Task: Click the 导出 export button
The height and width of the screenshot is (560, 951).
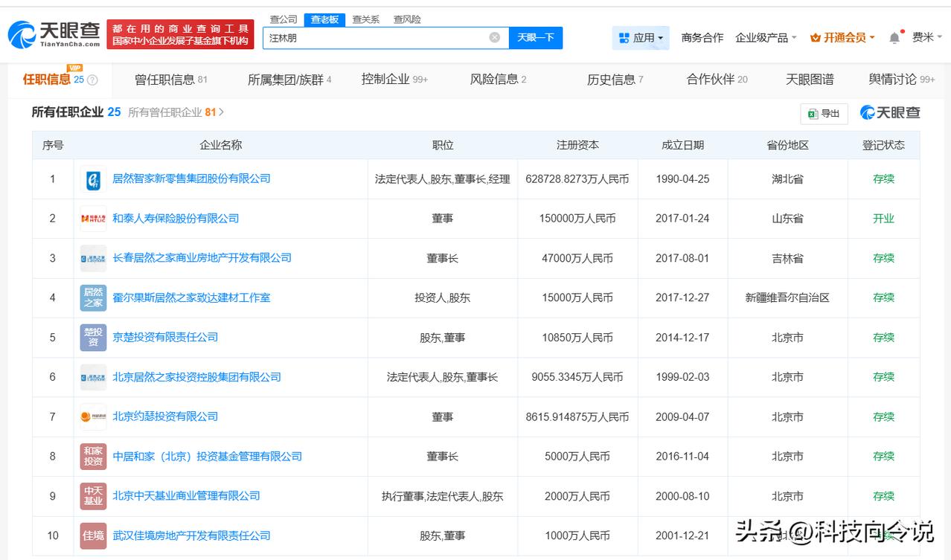Action: click(x=824, y=113)
